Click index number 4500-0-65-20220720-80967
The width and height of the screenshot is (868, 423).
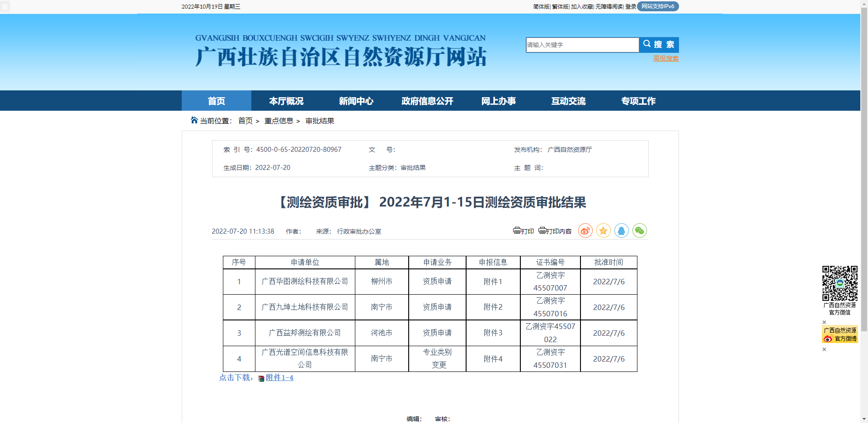coord(299,150)
